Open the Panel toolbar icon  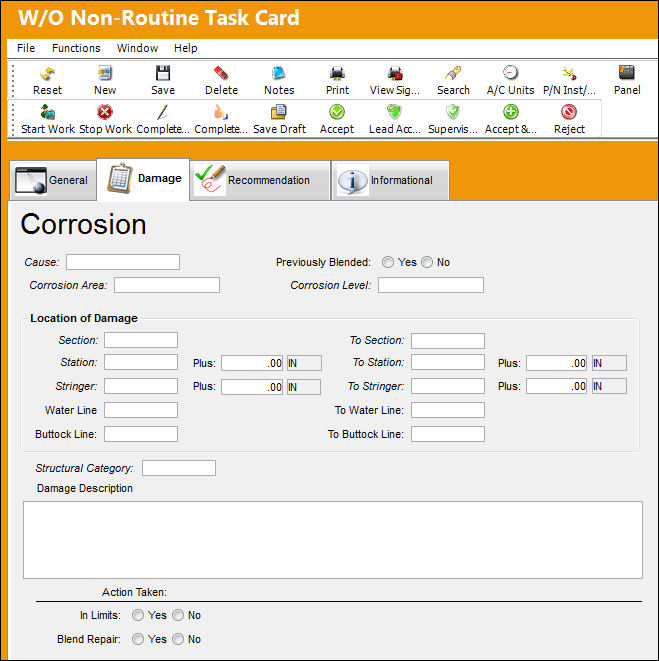[x=627, y=73]
